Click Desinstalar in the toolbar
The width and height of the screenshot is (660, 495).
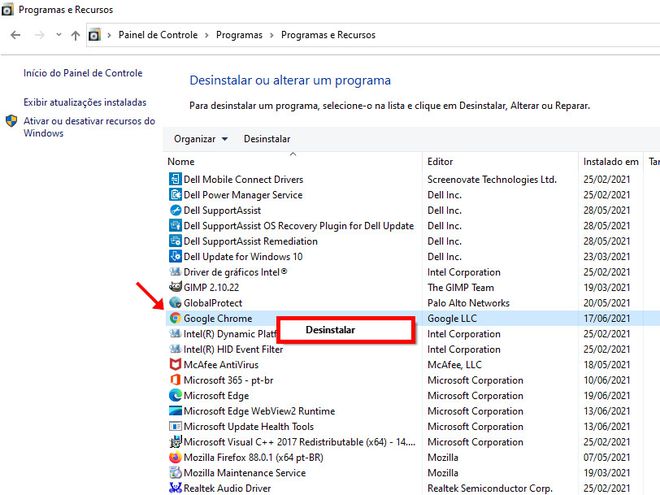tap(267, 139)
